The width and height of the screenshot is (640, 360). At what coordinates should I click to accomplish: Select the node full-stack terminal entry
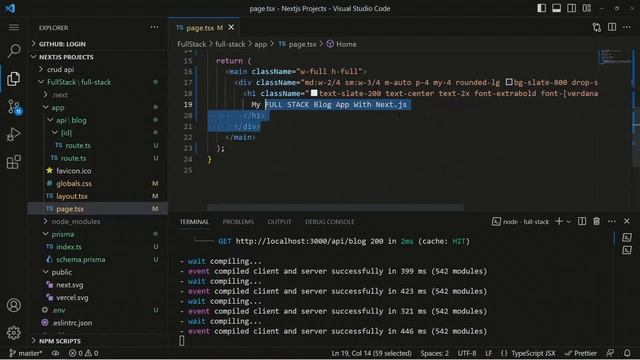[520, 222]
